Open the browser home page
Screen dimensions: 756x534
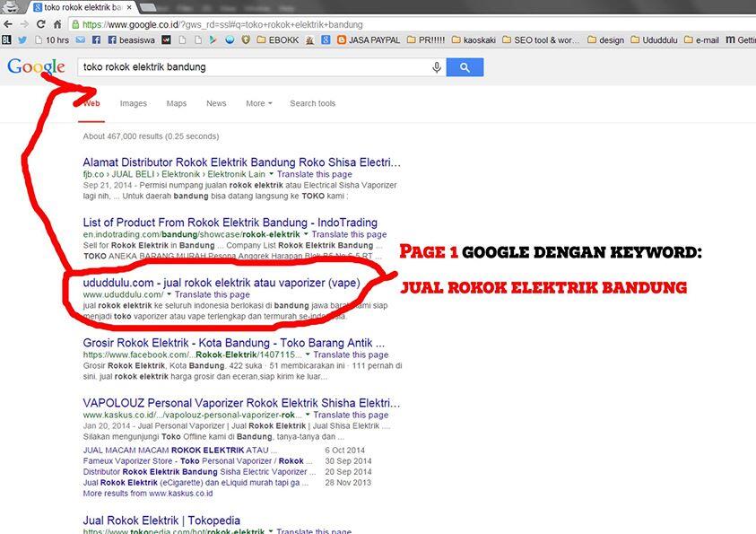pyautogui.click(x=57, y=24)
